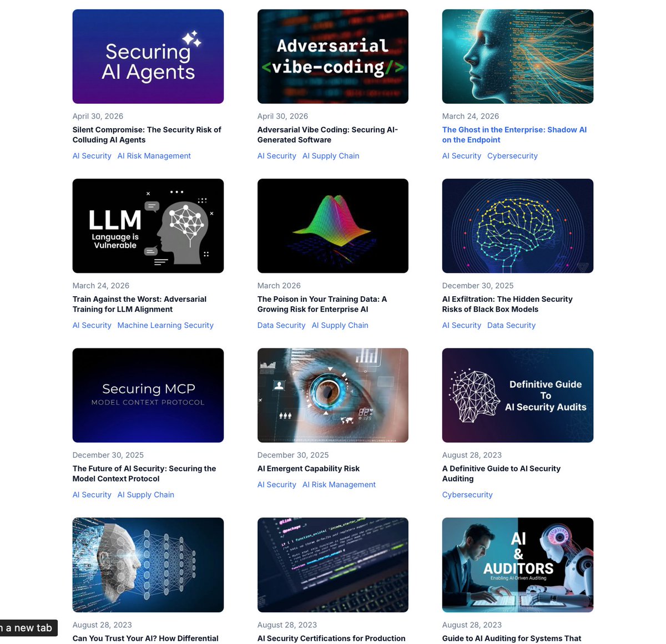Viewport: 666px width, 644px height.
Task: Select AI Security tag under Train Against the Worst
Action: coord(92,326)
